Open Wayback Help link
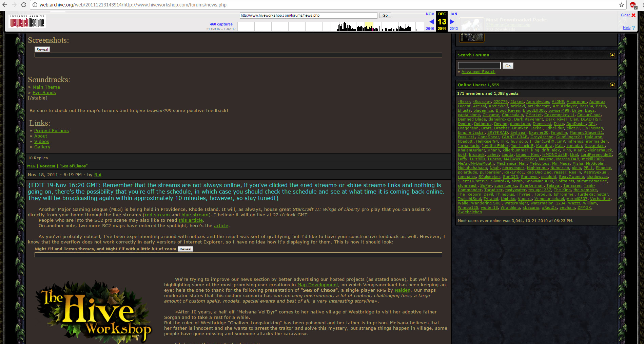 pos(627,28)
